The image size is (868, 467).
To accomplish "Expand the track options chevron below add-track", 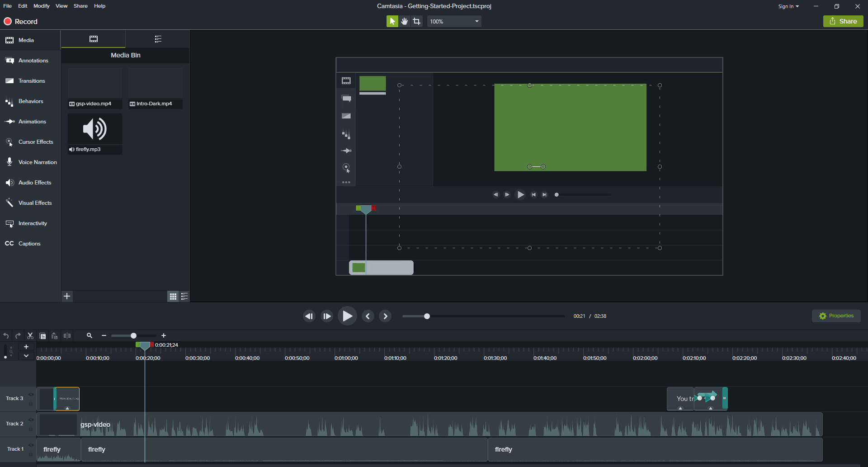I will point(26,356).
